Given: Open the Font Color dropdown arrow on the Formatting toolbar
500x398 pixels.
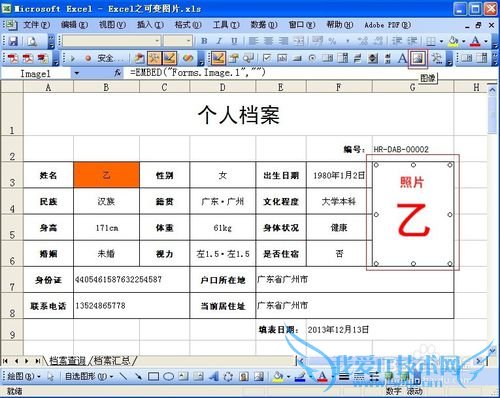Looking at the screenshot, I should [486, 41].
